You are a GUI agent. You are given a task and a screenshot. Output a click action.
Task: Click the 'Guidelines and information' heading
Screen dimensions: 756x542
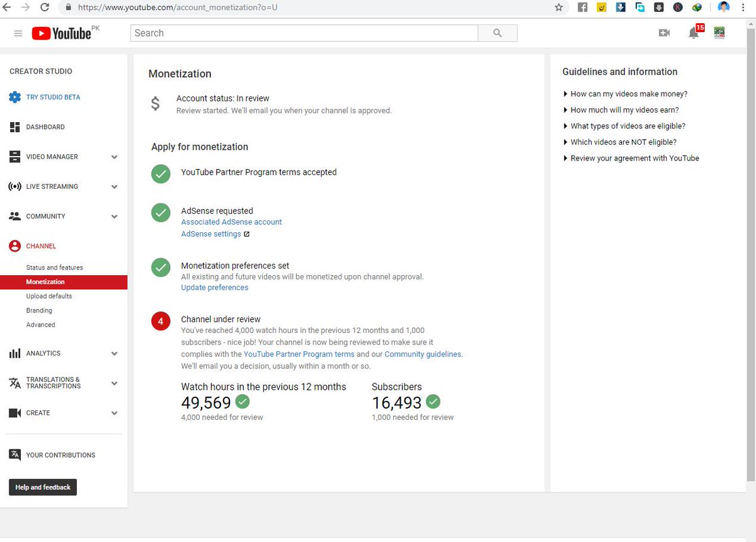point(620,72)
